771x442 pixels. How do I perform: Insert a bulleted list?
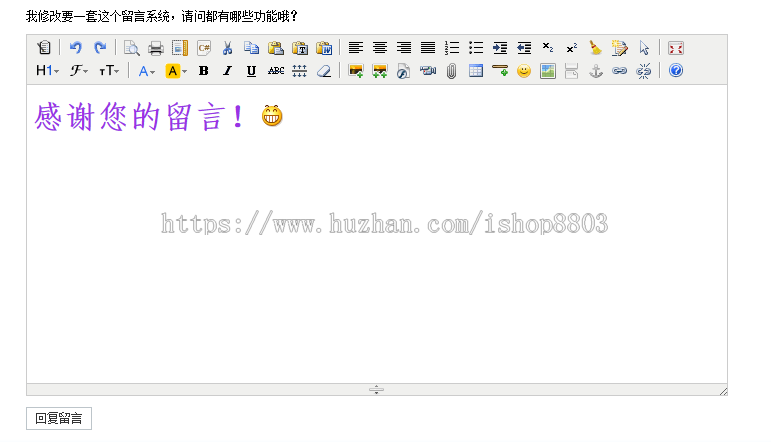(476, 48)
